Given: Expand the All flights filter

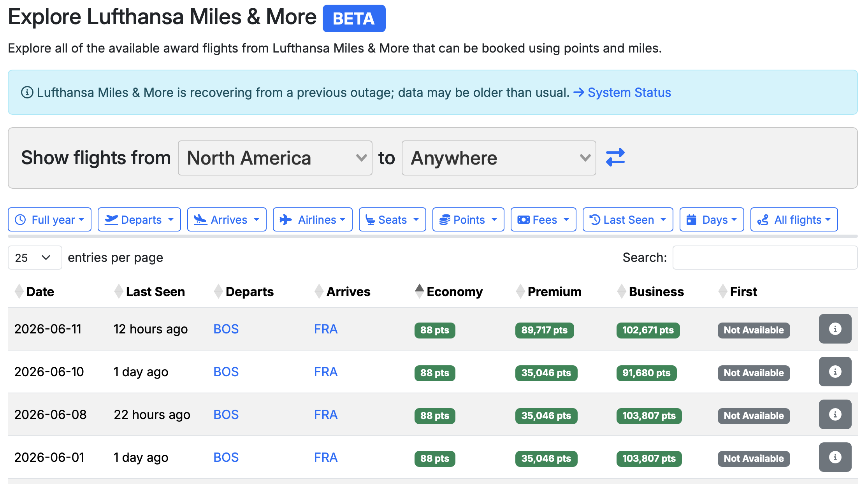Looking at the screenshot, I should (x=794, y=220).
